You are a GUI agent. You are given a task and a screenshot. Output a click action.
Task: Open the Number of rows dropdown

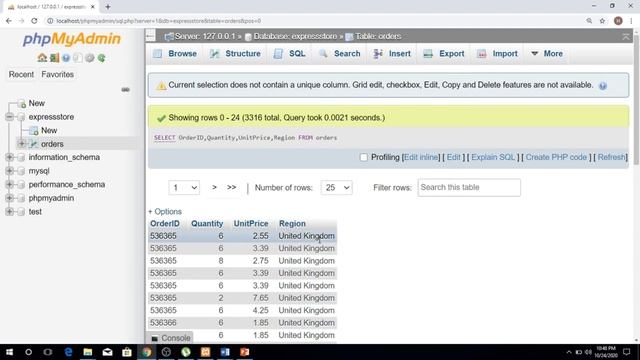pos(336,188)
